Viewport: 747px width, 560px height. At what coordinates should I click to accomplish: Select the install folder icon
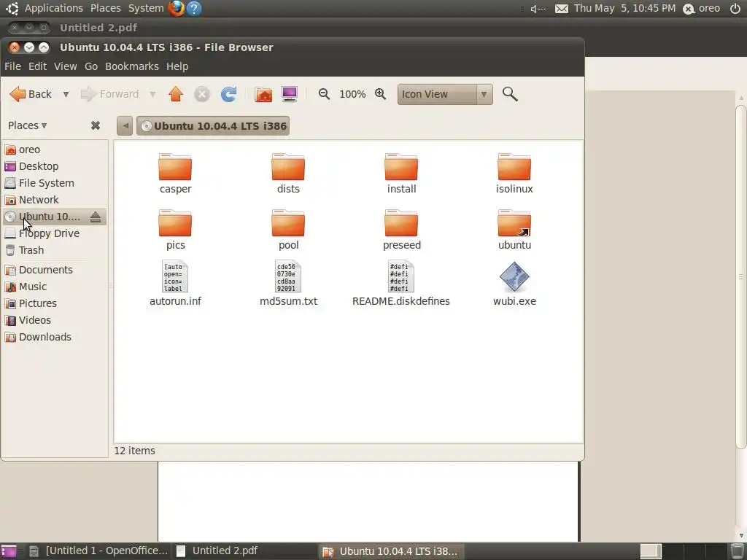[401, 167]
